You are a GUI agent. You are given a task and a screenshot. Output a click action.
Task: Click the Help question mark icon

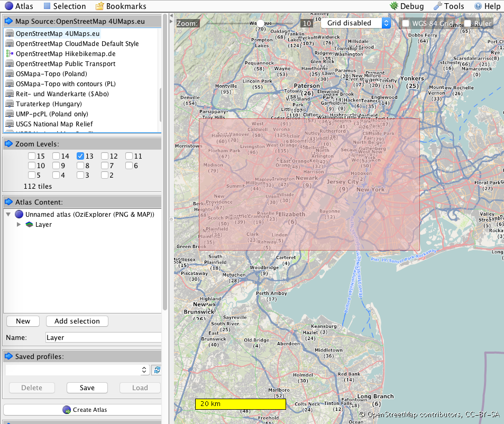(x=478, y=6)
